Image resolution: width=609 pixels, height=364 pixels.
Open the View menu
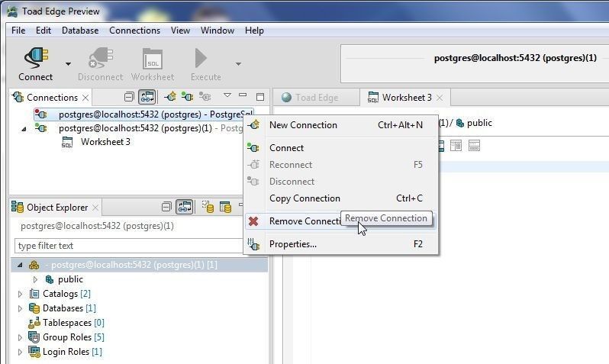point(180,31)
